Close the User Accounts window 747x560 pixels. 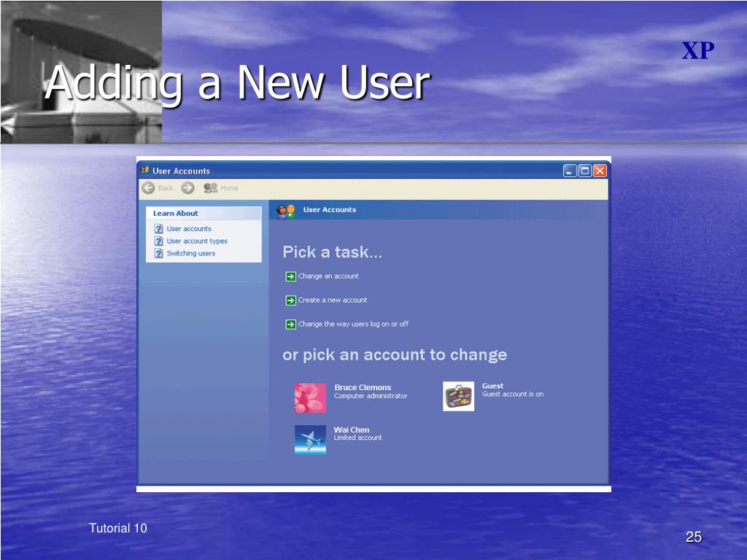point(600,171)
